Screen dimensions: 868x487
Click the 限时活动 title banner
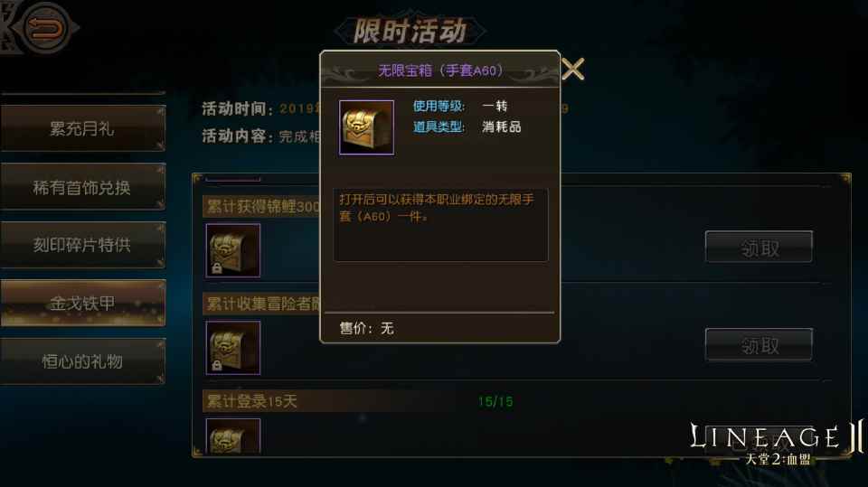pyautogui.click(x=410, y=31)
